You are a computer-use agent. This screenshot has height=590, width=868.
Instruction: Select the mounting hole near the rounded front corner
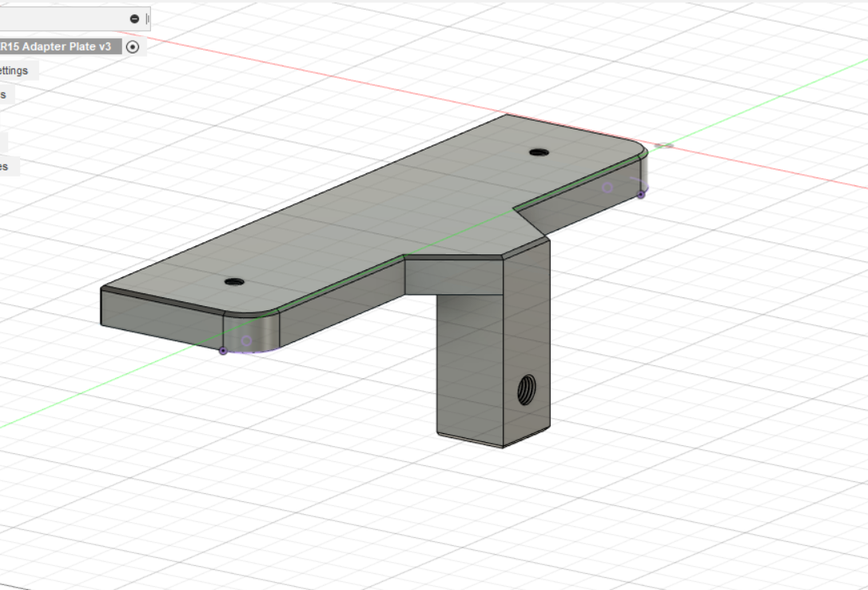click(x=234, y=281)
